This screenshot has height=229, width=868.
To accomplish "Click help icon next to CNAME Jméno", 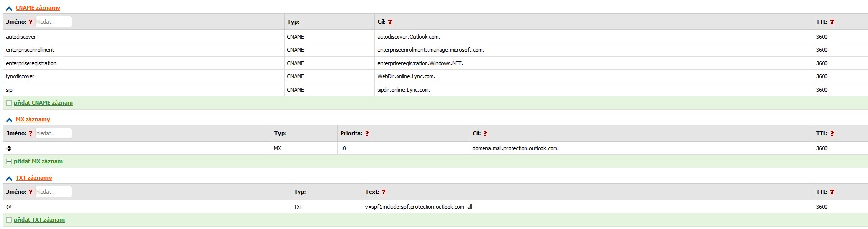I will click(31, 22).
